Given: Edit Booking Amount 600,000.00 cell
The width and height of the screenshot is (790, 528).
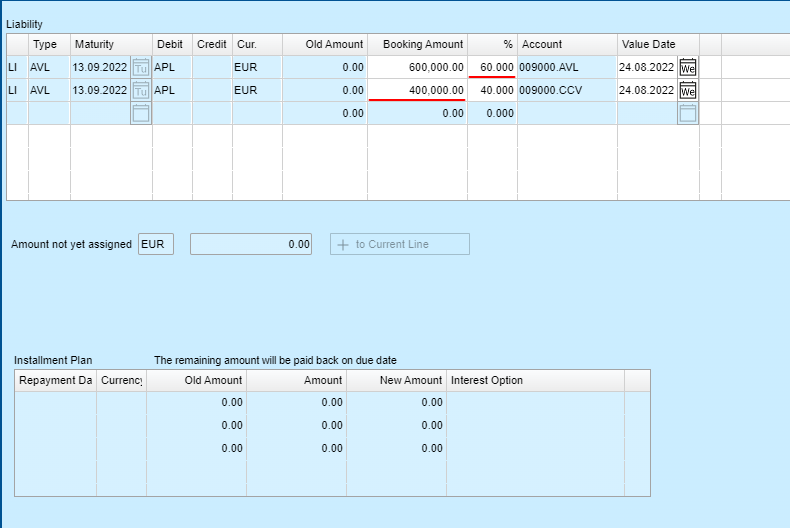Looking at the screenshot, I should (x=418, y=67).
